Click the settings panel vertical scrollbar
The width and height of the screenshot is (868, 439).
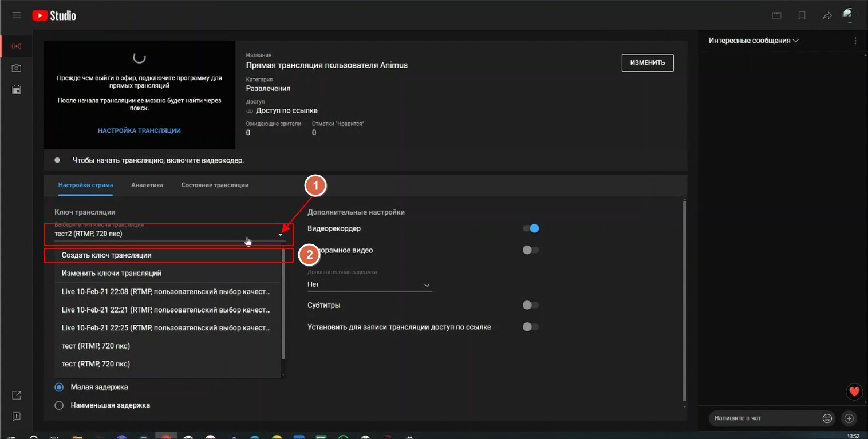(x=684, y=300)
